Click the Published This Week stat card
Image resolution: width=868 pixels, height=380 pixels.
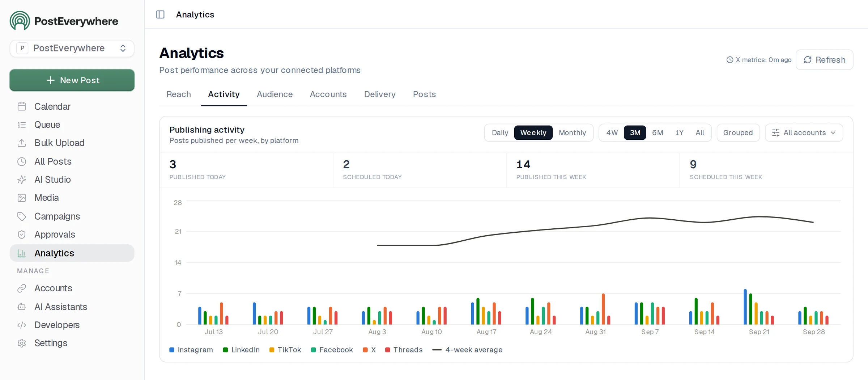click(x=593, y=170)
